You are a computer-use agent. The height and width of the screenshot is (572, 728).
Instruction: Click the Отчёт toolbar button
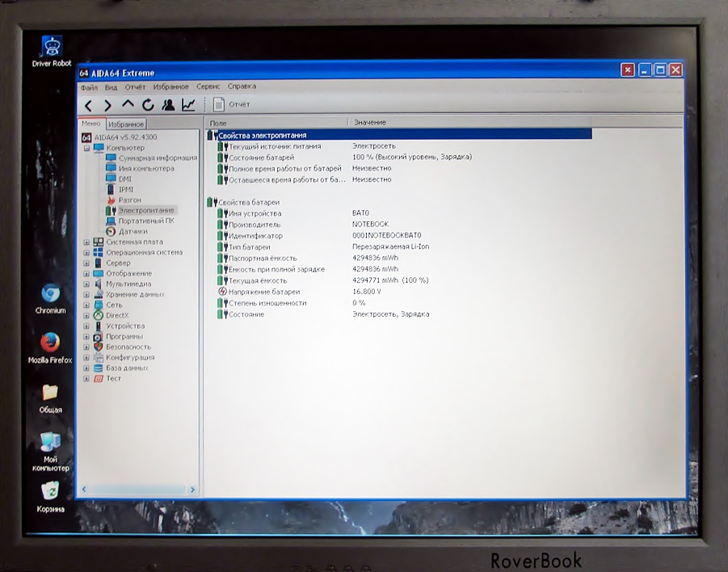pos(231,104)
